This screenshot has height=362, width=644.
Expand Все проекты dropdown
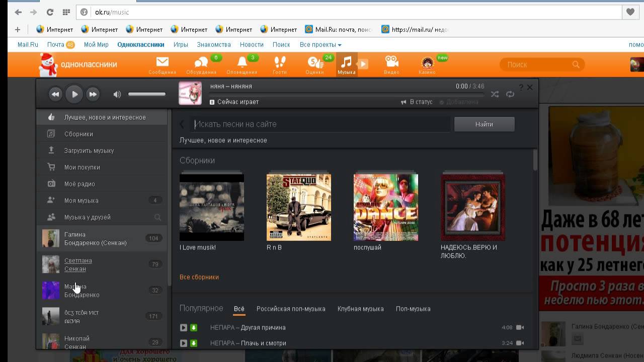tap(320, 45)
